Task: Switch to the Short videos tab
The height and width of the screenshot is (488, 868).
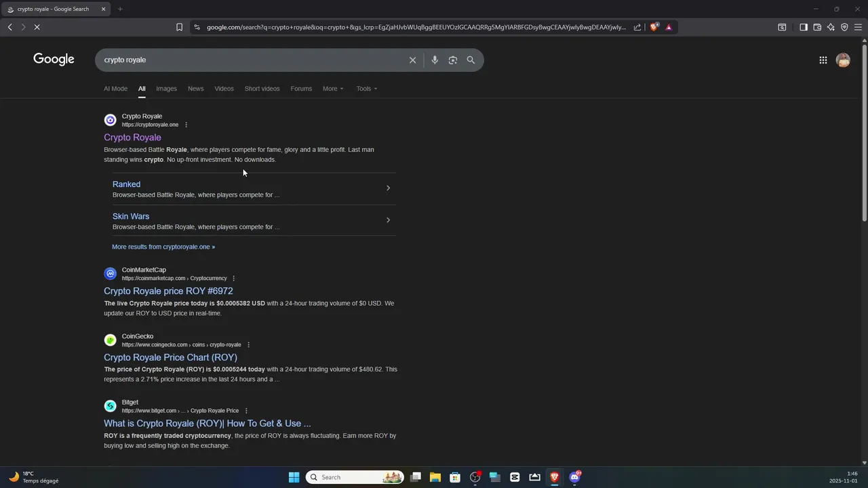Action: (x=262, y=89)
